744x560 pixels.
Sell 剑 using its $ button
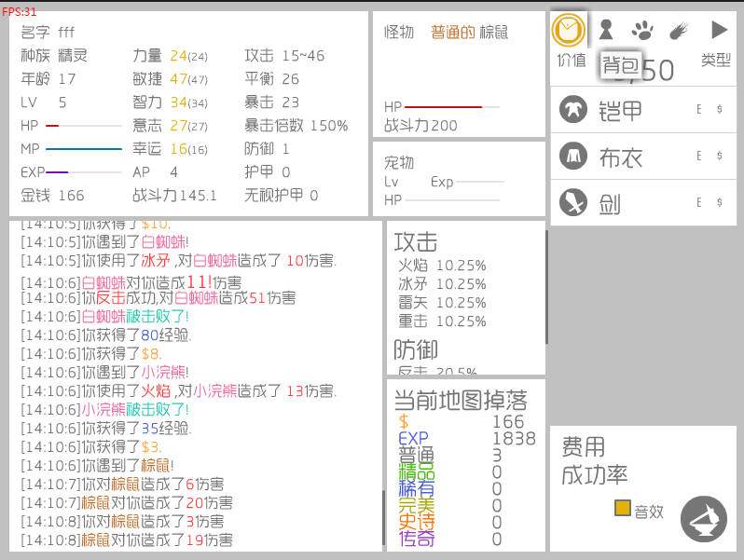click(720, 202)
